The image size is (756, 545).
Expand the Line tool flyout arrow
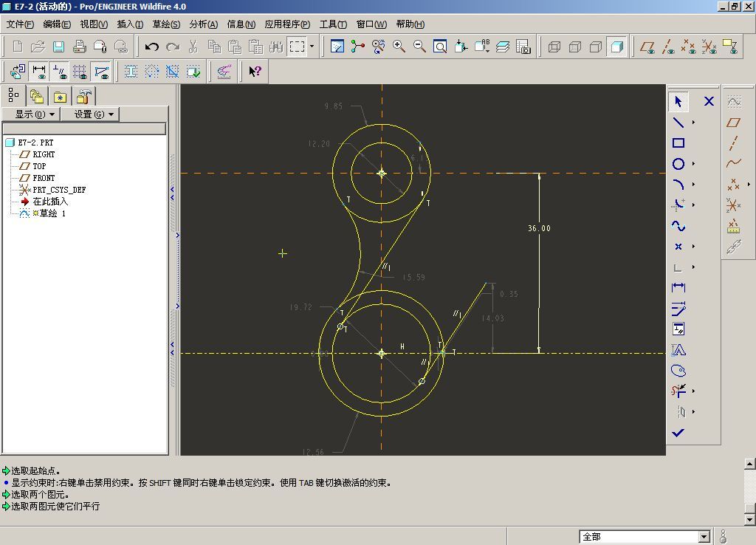pos(694,123)
